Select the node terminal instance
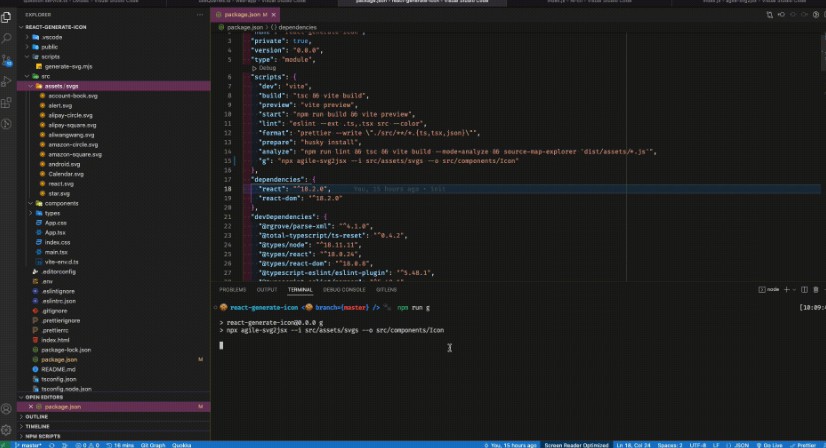The height and width of the screenshot is (448, 826). (769, 289)
